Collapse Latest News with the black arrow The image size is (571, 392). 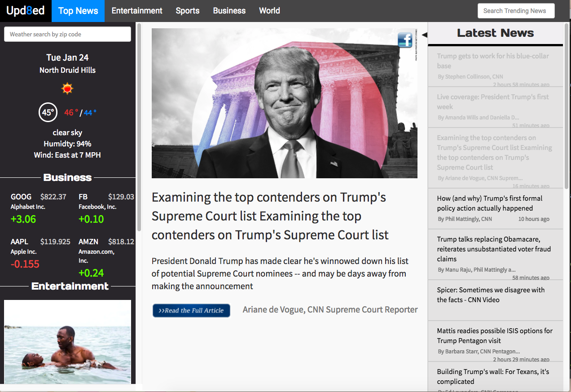coord(424,35)
